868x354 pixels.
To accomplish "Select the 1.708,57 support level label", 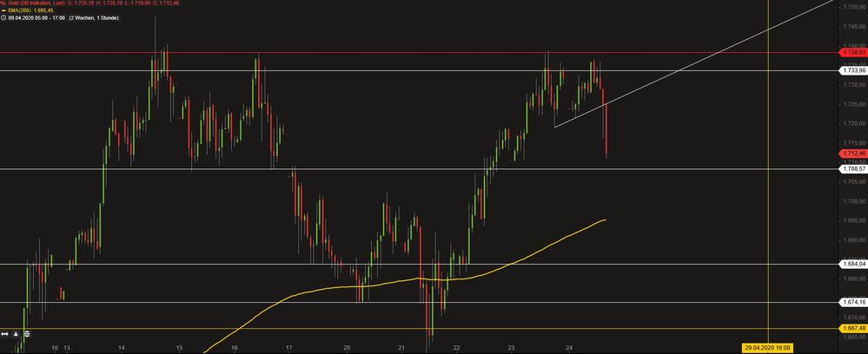I will [851, 168].
